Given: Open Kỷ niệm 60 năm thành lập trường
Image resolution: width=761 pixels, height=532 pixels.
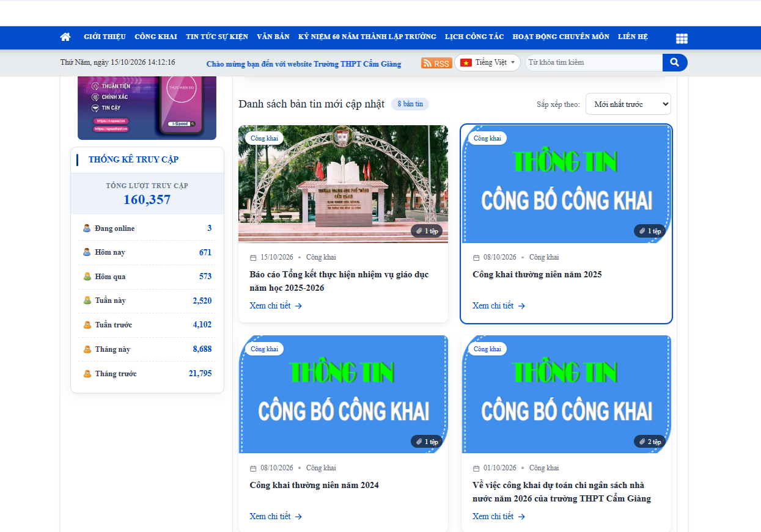Looking at the screenshot, I should (367, 37).
